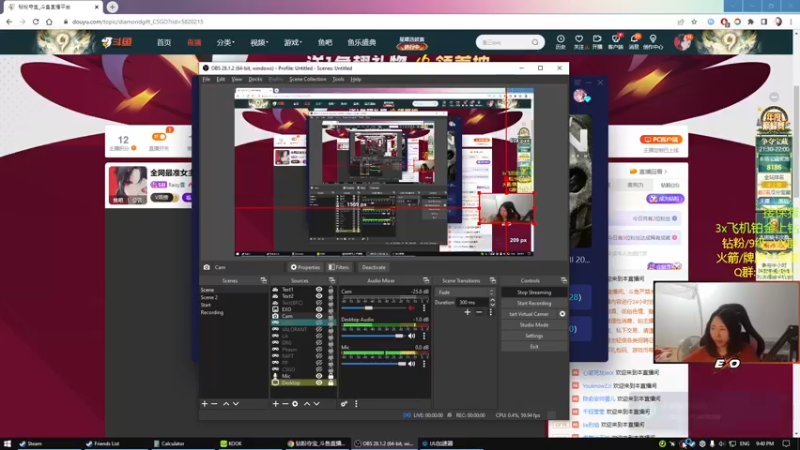Hide the Text1 source

(319, 289)
